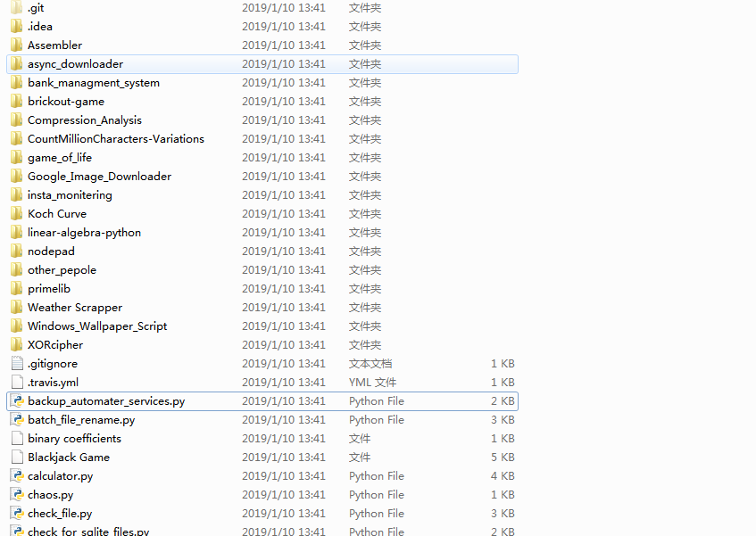This screenshot has height=536, width=756.
Task: Click the XORcipher folder icon
Action: click(16, 345)
